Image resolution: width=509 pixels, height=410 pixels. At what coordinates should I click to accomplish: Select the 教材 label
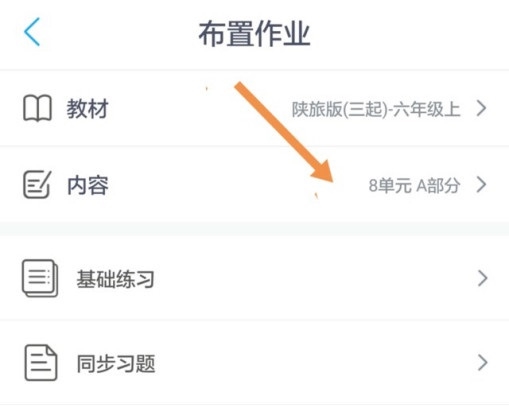(87, 109)
